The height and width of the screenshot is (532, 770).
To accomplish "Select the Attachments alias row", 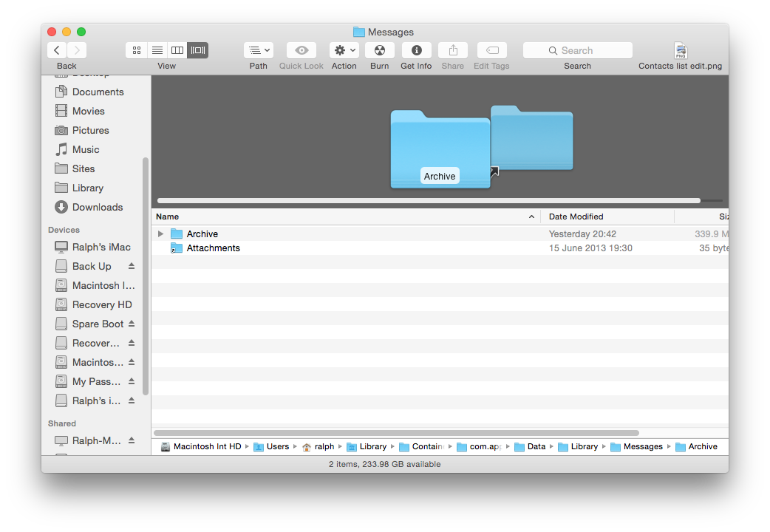I will click(x=440, y=248).
